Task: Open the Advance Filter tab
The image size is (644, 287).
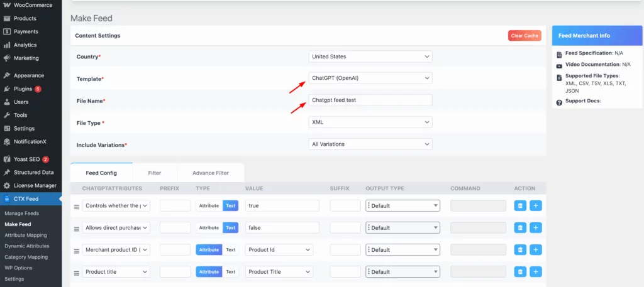Action: click(211, 173)
